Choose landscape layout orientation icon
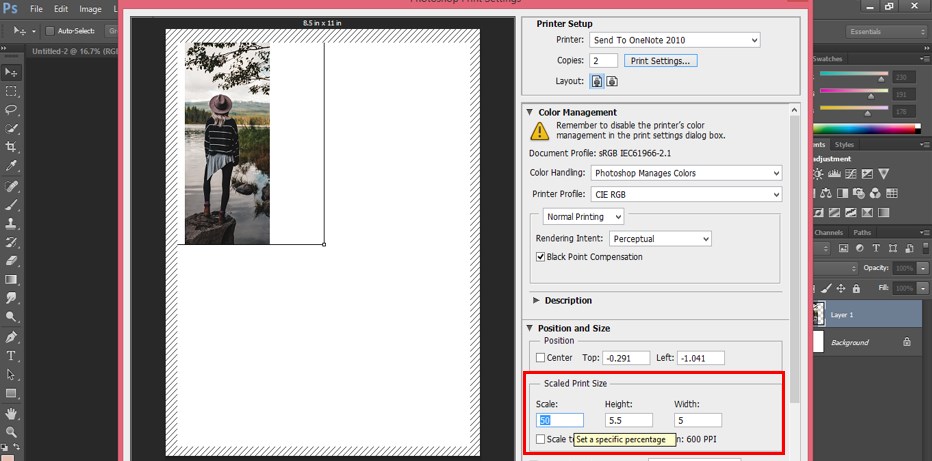Viewport: 932px width, 461px height. (x=612, y=81)
